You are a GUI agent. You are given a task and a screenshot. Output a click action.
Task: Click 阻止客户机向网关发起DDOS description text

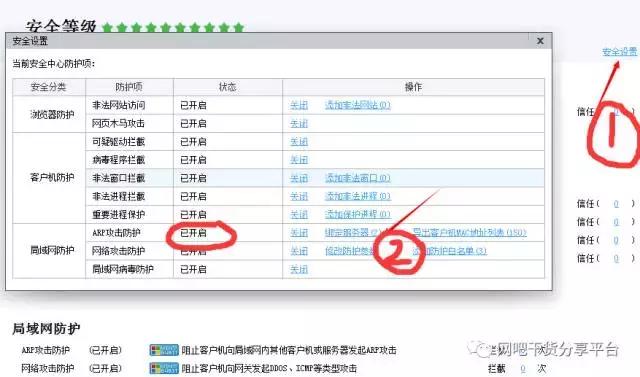(x=269, y=368)
